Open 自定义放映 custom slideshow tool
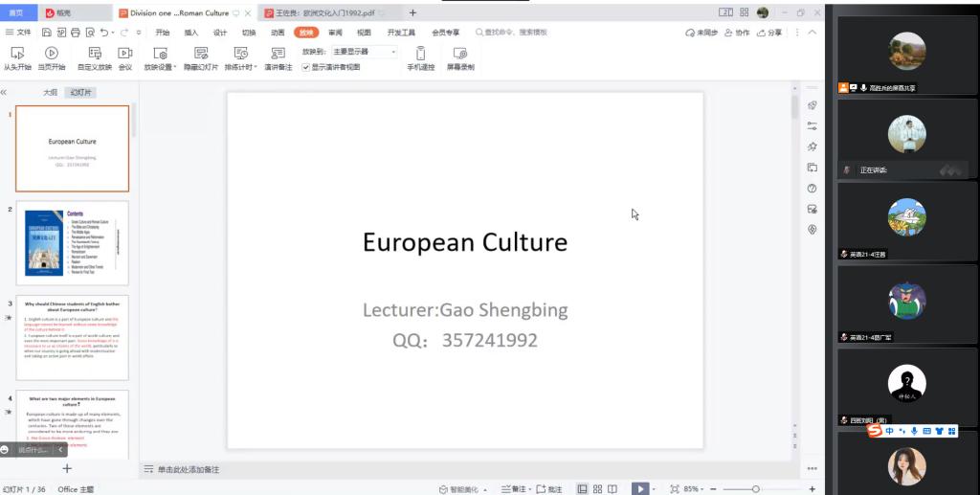Viewport: 980px width, 495px height. point(95,54)
